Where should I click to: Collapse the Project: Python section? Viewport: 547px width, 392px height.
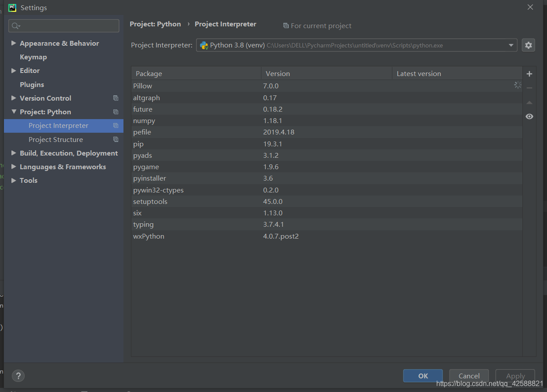pyautogui.click(x=14, y=112)
